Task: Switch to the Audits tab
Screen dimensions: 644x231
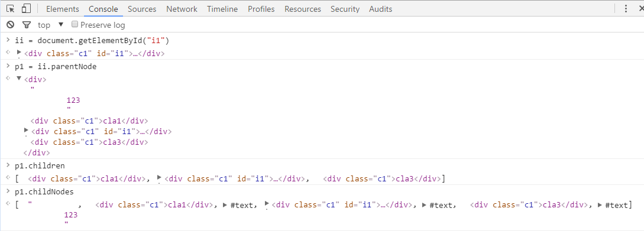Action: (380, 9)
